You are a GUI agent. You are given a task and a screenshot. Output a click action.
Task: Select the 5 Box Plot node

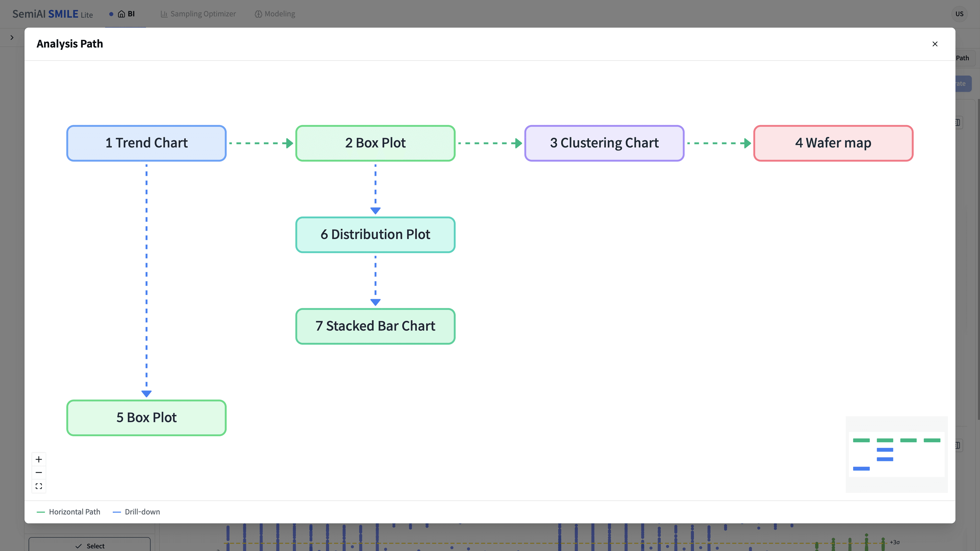pos(146,418)
